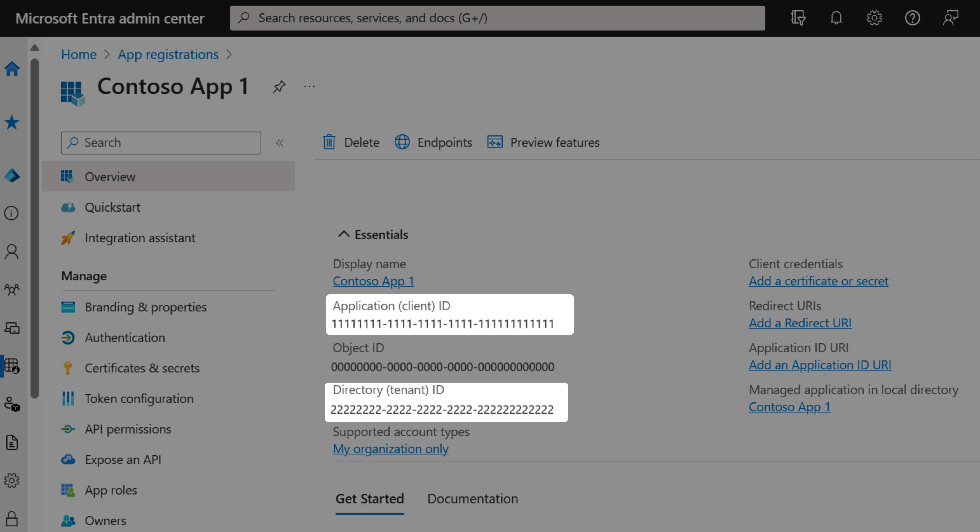Click the Contoso App 1 app registration icon

73,94
